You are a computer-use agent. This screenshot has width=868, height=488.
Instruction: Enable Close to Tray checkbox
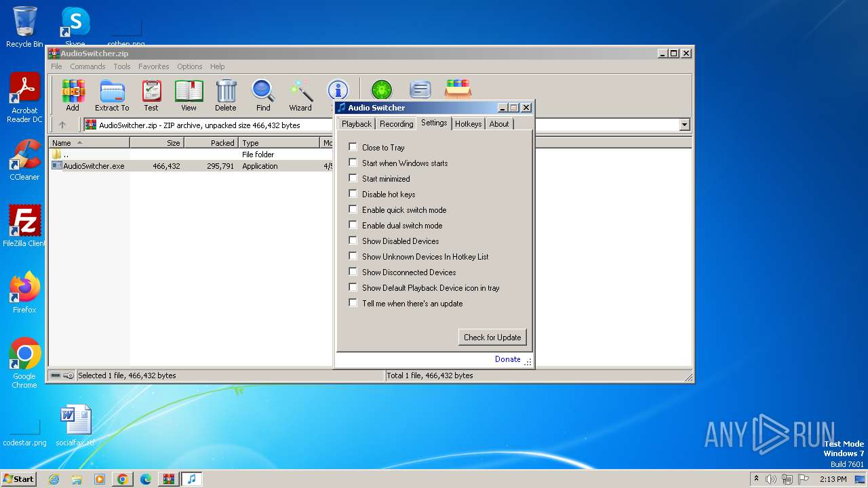click(x=353, y=146)
